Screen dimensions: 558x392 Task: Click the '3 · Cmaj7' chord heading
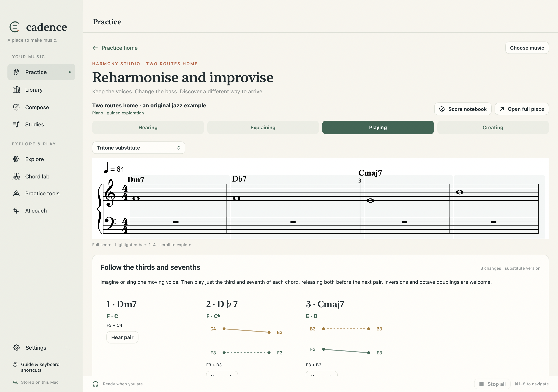tap(325, 304)
